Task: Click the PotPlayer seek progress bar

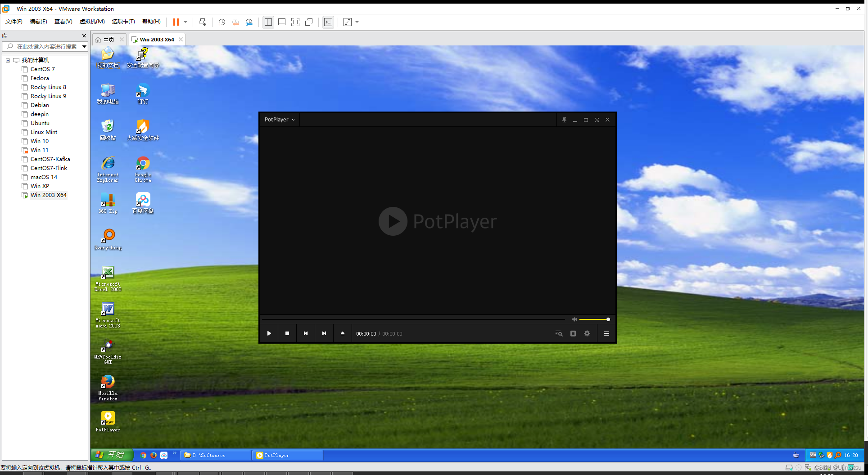Action: pos(413,319)
